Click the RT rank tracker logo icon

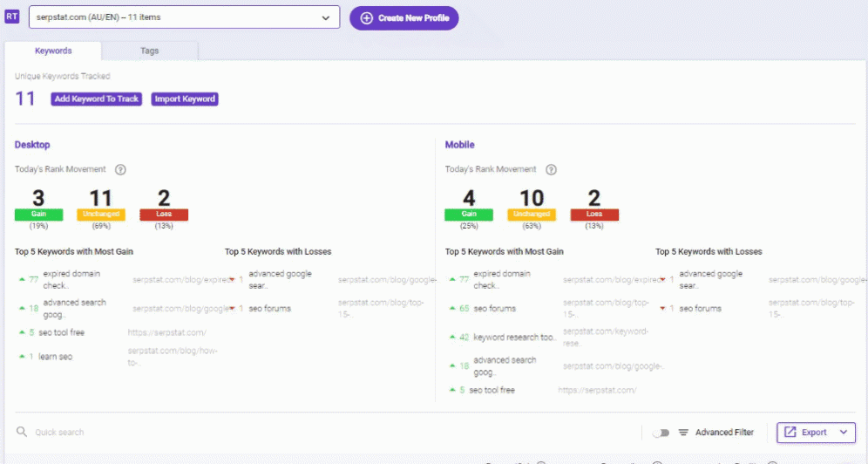(x=11, y=17)
